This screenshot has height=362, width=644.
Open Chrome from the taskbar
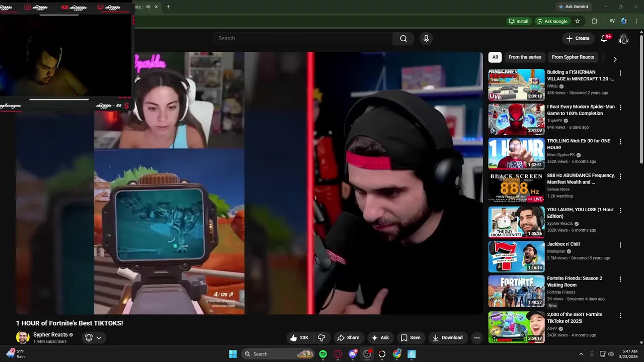(x=397, y=354)
